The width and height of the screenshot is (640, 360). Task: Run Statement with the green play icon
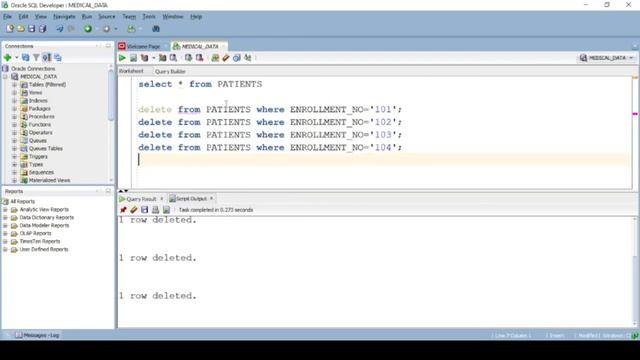coord(122,58)
